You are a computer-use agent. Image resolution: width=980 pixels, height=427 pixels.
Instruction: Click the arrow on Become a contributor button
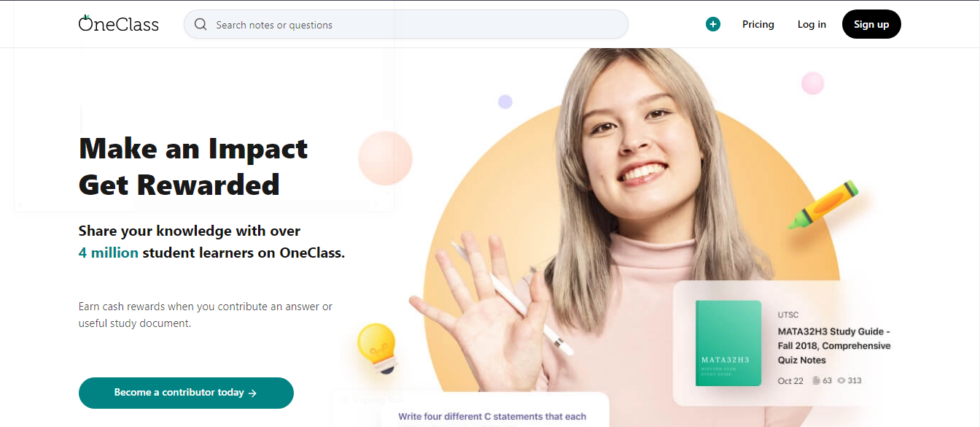point(252,393)
